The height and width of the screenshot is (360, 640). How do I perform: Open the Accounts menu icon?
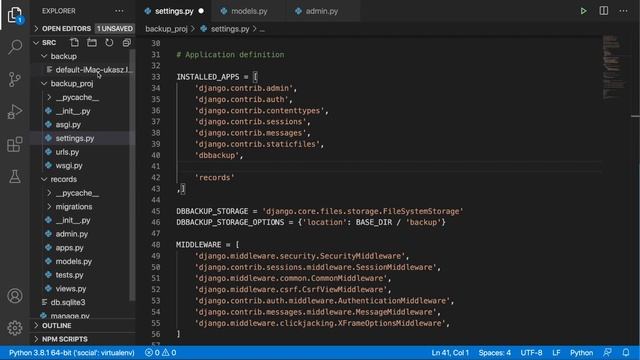point(15,296)
